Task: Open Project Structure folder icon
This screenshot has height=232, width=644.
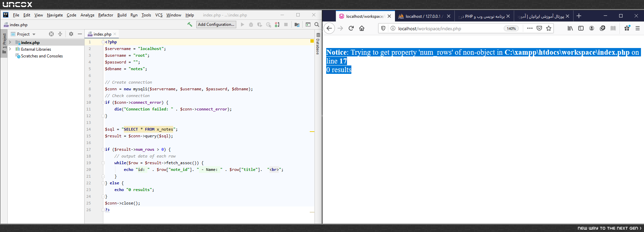Action: pos(297,25)
